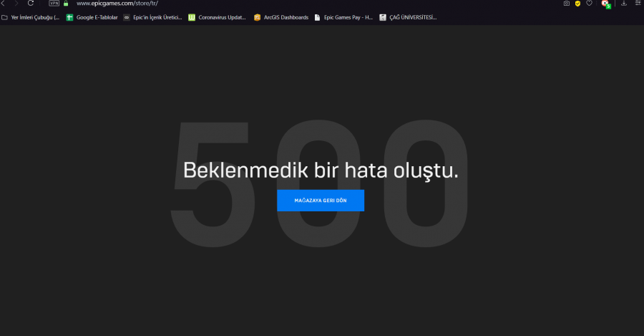Viewport: 644px width, 336px height.
Task: Reload the Epic Games store page
Action: [30, 4]
